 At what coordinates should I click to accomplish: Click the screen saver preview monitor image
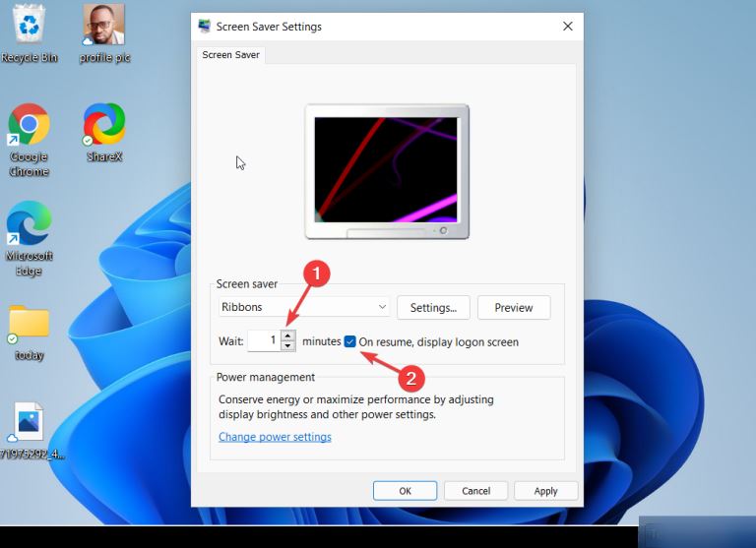tap(387, 171)
